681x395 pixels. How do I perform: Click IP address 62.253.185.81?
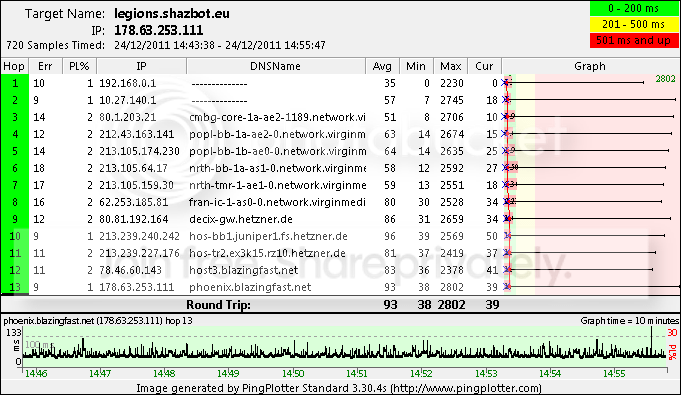coord(133,202)
